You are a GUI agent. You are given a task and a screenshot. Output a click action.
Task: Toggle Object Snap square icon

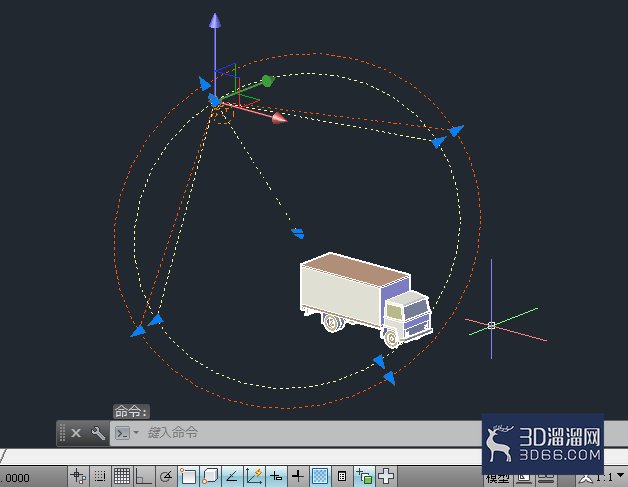click(x=188, y=476)
